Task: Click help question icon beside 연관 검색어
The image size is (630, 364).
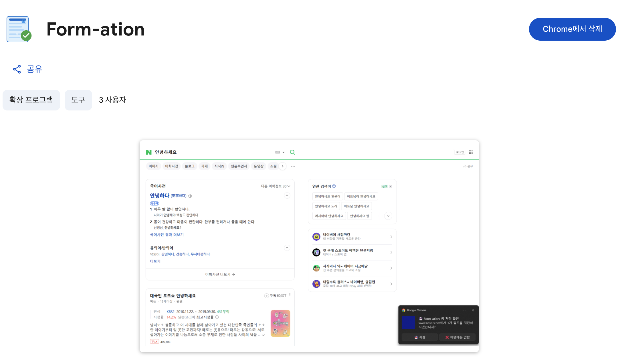Action: (x=334, y=186)
